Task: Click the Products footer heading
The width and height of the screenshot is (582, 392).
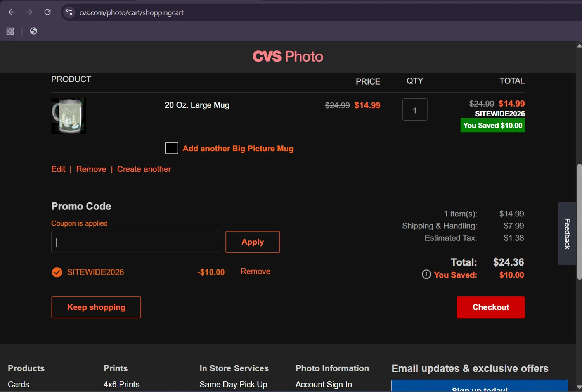Action: (26, 368)
